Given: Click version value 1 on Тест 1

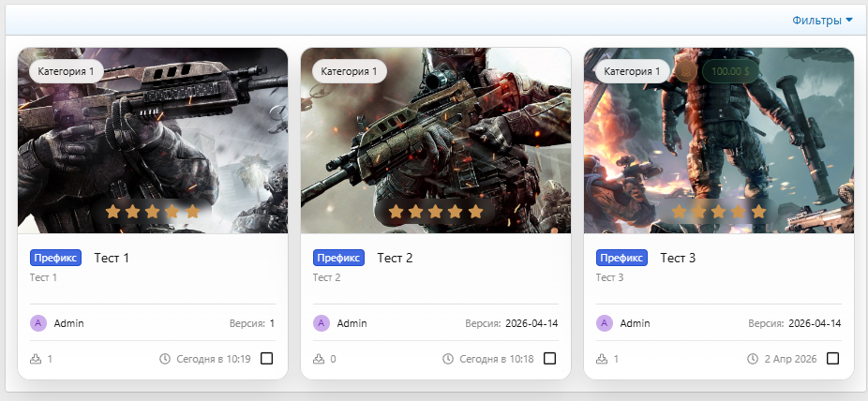Looking at the screenshot, I should [x=272, y=323].
